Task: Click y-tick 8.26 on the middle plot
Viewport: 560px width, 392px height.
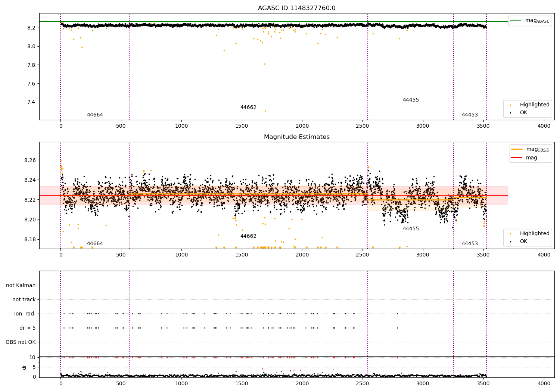Action: (29, 161)
